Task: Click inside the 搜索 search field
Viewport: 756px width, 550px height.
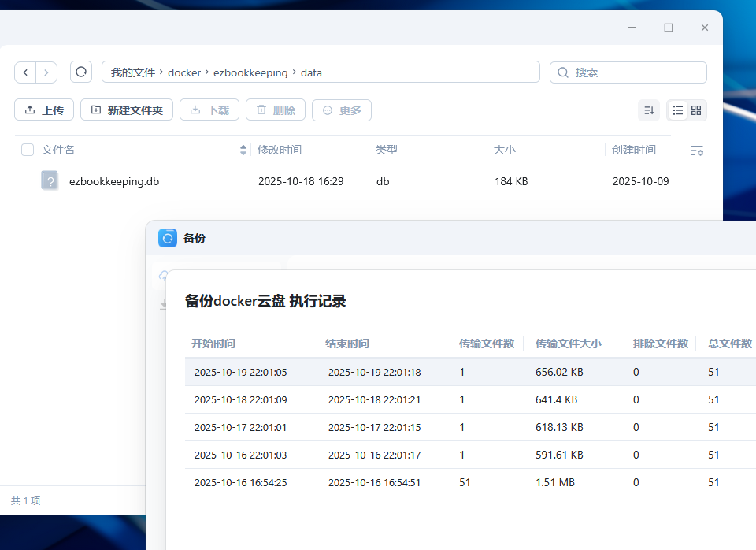Action: click(628, 72)
